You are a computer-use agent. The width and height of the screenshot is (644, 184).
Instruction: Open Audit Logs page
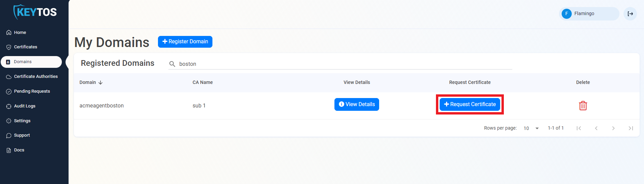(x=25, y=106)
